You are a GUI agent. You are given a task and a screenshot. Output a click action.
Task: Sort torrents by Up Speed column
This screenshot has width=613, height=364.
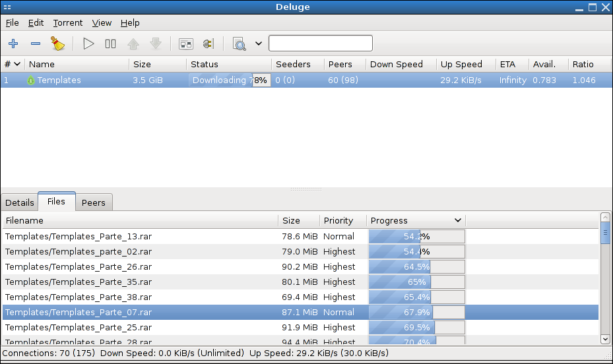click(461, 64)
